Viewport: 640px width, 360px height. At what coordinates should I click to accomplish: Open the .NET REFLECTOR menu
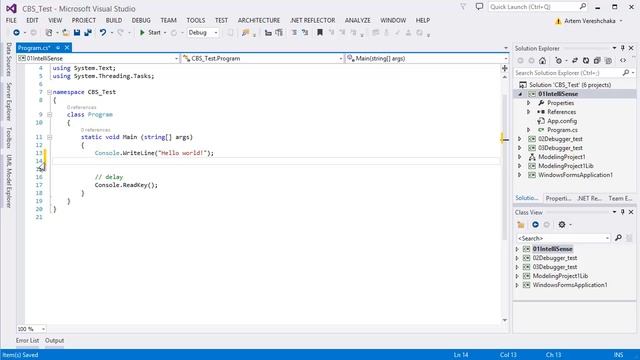point(313,20)
